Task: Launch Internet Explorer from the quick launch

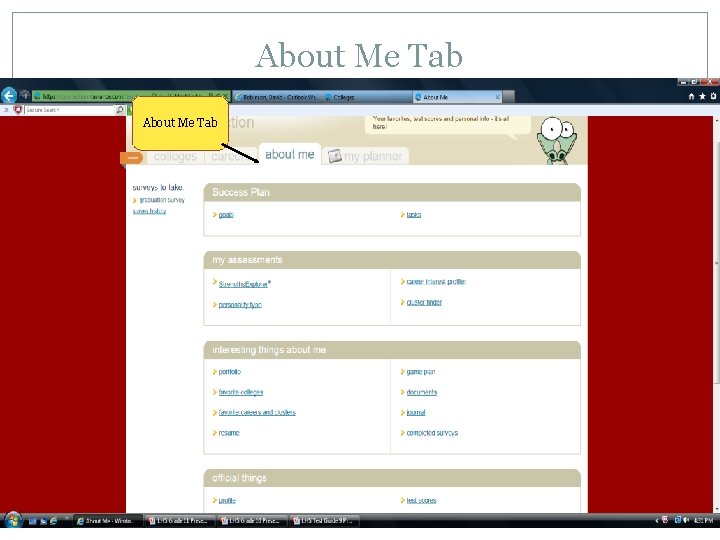Action: pyautogui.click(x=54, y=521)
